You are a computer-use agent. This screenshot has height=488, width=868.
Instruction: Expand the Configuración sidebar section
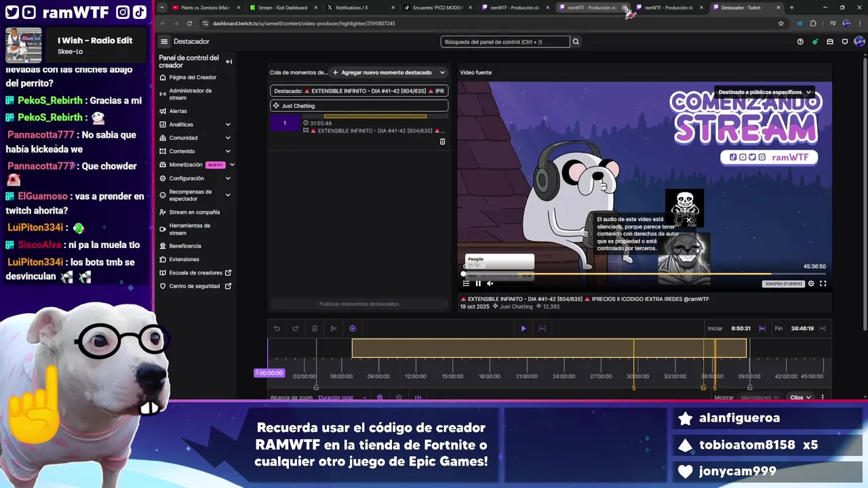point(228,178)
